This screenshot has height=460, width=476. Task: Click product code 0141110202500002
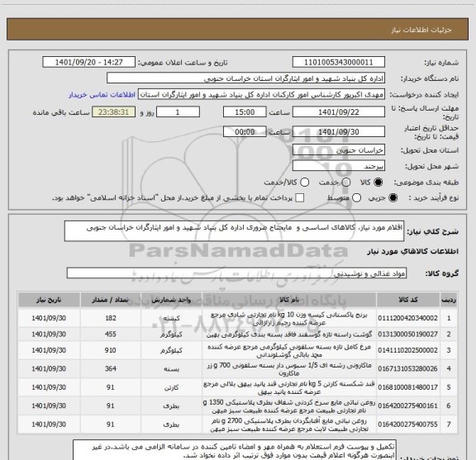tap(407, 350)
